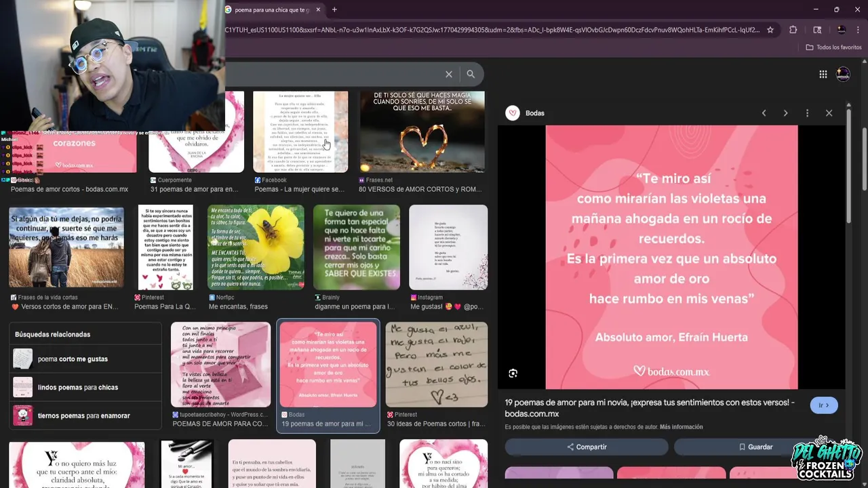868x488 pixels.
Task: Open the Brainly green Te quiero thumbnail
Action: [357, 247]
